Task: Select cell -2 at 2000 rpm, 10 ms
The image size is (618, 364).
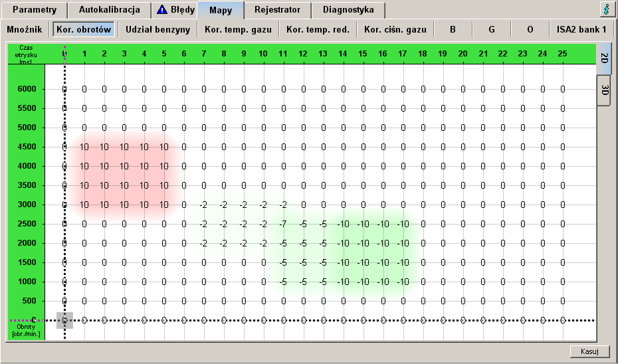Action: [x=263, y=244]
